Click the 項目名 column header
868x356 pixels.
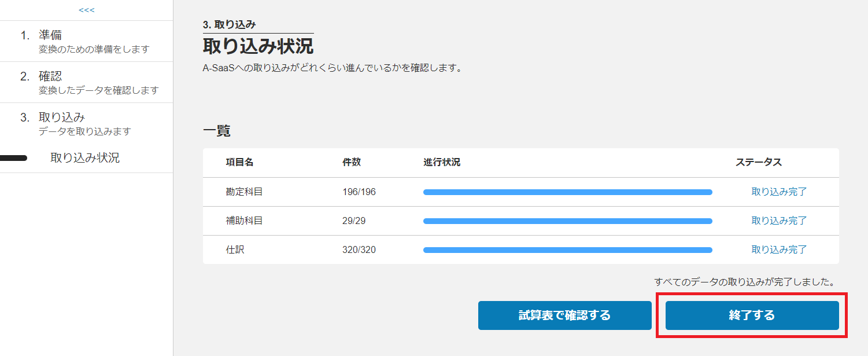[239, 162]
